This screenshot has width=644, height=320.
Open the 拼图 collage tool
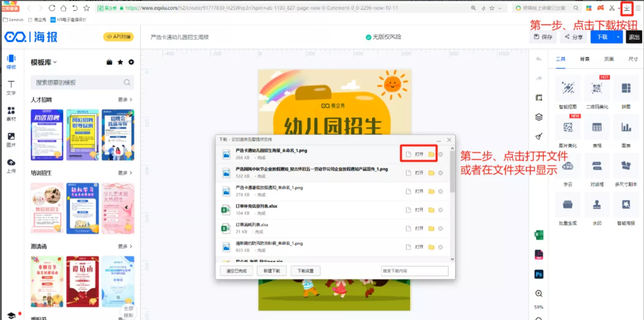coord(626,88)
